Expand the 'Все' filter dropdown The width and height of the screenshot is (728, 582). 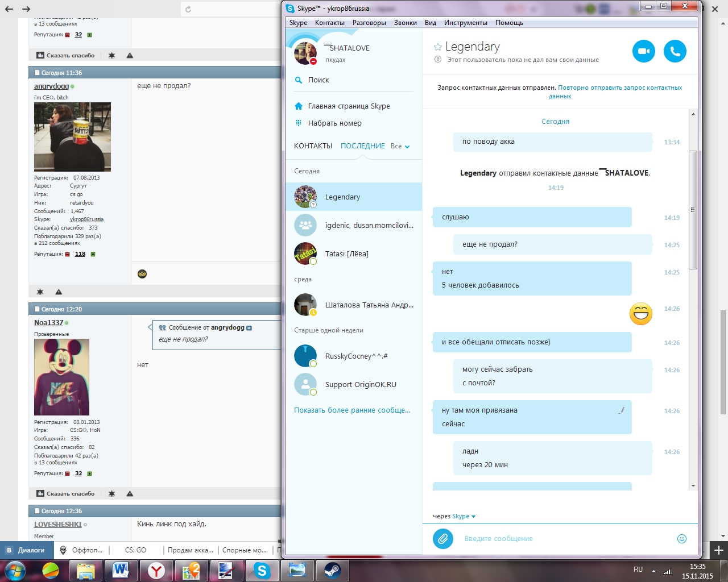point(400,146)
